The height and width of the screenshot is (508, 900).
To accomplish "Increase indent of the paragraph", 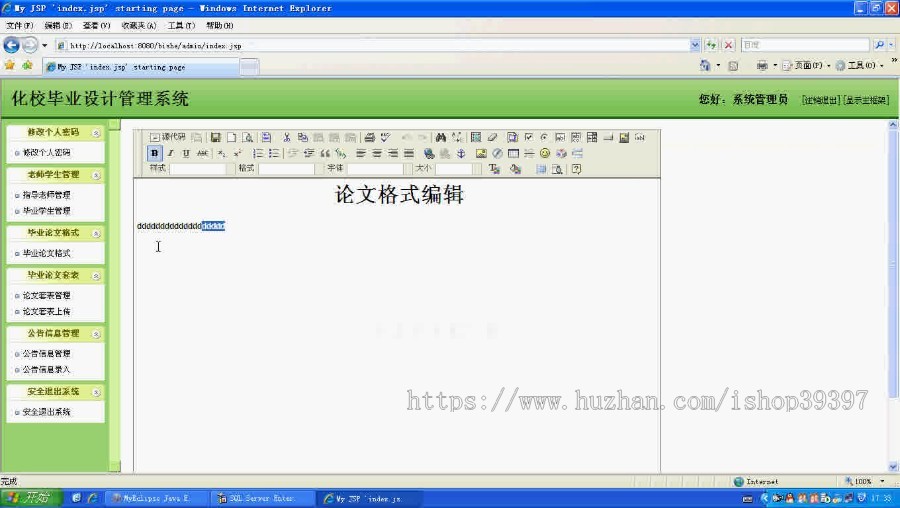I will pyautogui.click(x=309, y=153).
